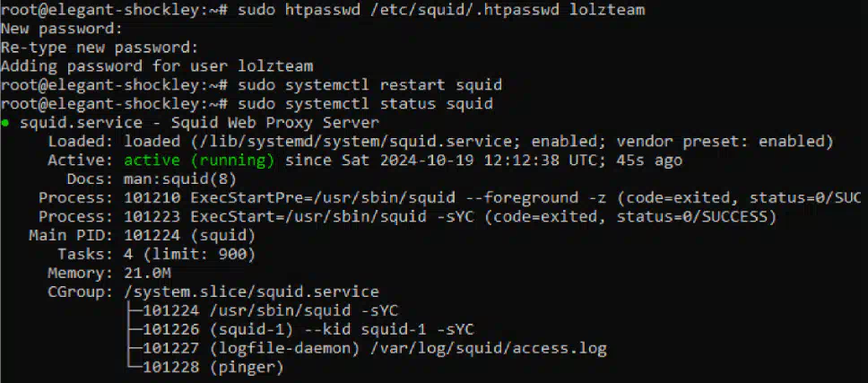Click the htpasswd command on first line
Screen dimensions: 868x383
click(x=441, y=10)
